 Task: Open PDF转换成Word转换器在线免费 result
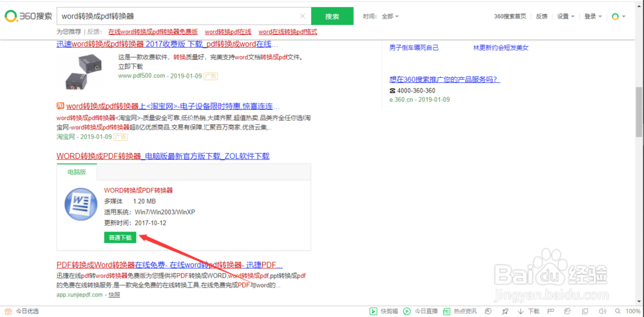pyautogui.click(x=169, y=264)
